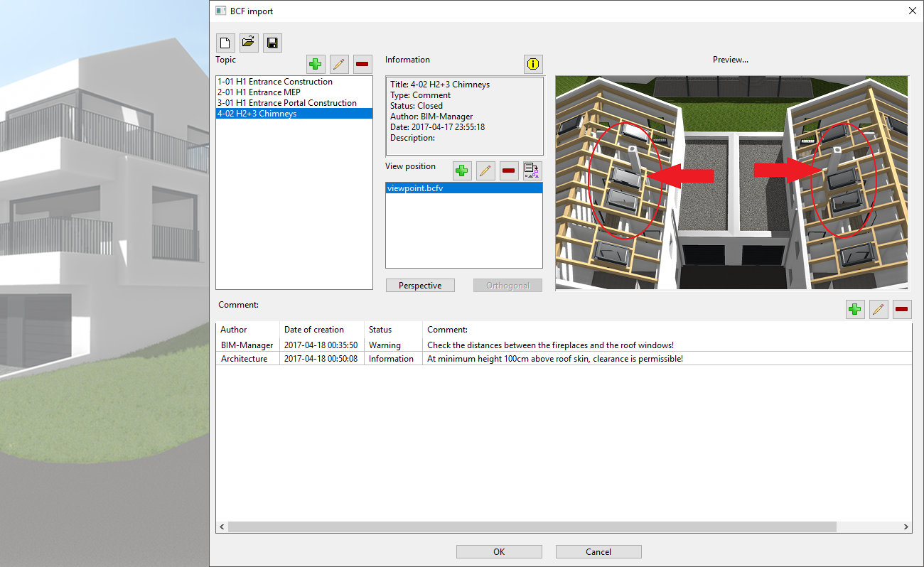The image size is (924, 567).
Task: Add a new topic with green plus
Action: 316,65
